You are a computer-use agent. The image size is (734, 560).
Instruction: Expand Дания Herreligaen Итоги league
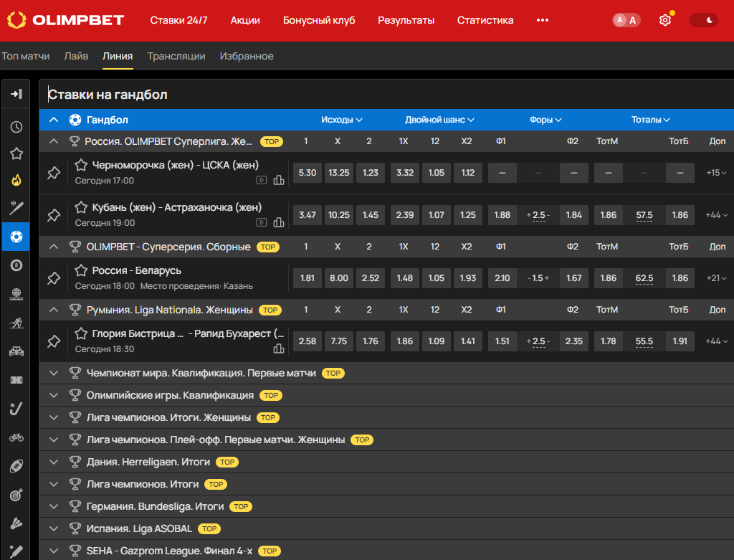pos(54,462)
